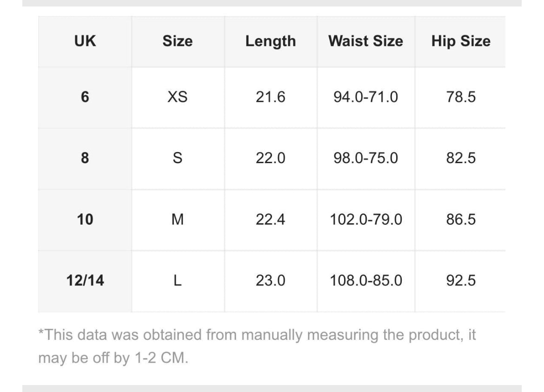Click the L size cell
544x392 pixels.
coord(177,281)
